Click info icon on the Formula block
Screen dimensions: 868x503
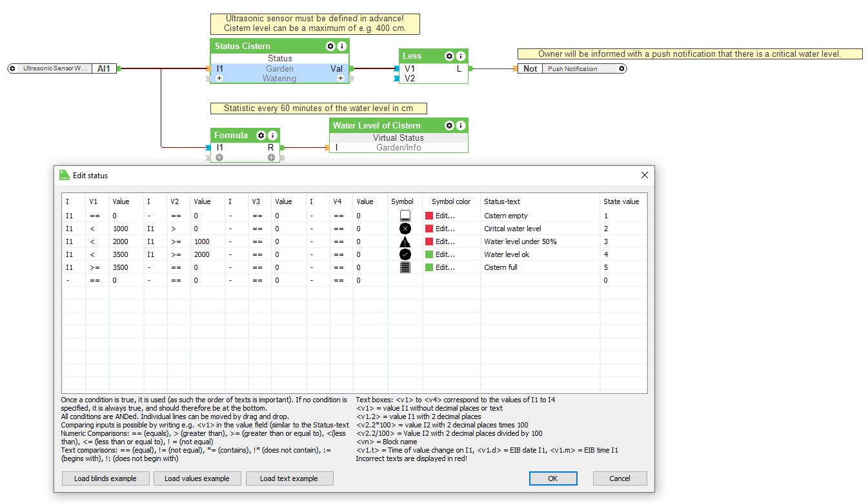tap(273, 136)
